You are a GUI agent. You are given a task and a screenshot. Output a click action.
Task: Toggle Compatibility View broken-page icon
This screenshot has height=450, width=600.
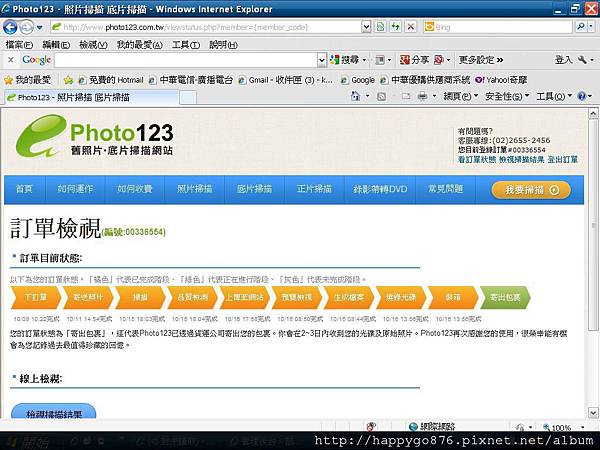point(380,27)
